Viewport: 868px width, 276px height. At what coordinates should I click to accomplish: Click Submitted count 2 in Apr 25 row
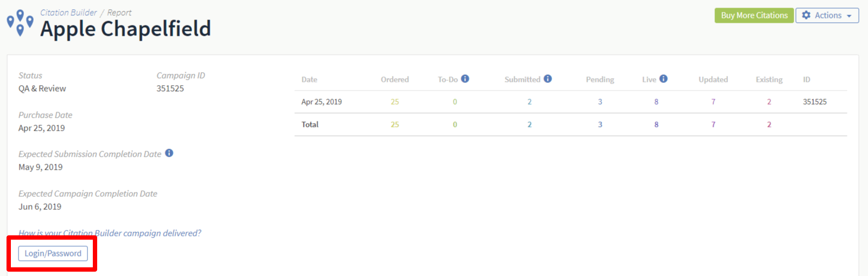coord(529,102)
